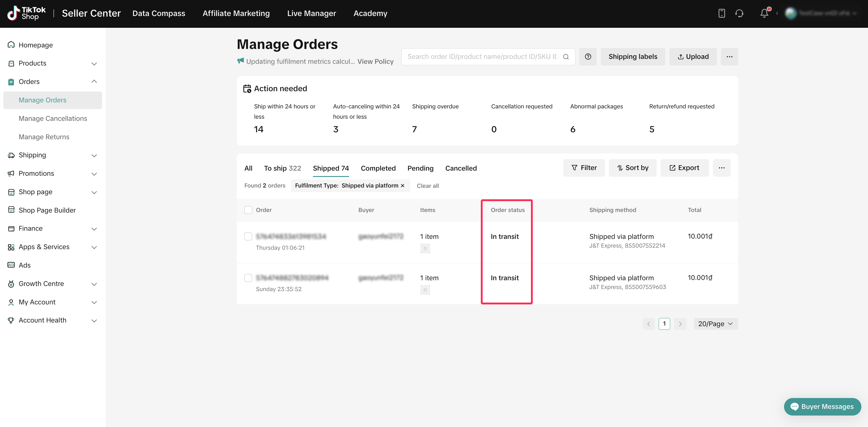Image resolution: width=868 pixels, height=427 pixels.
Task: Click the notification bell icon
Action: 764,13
